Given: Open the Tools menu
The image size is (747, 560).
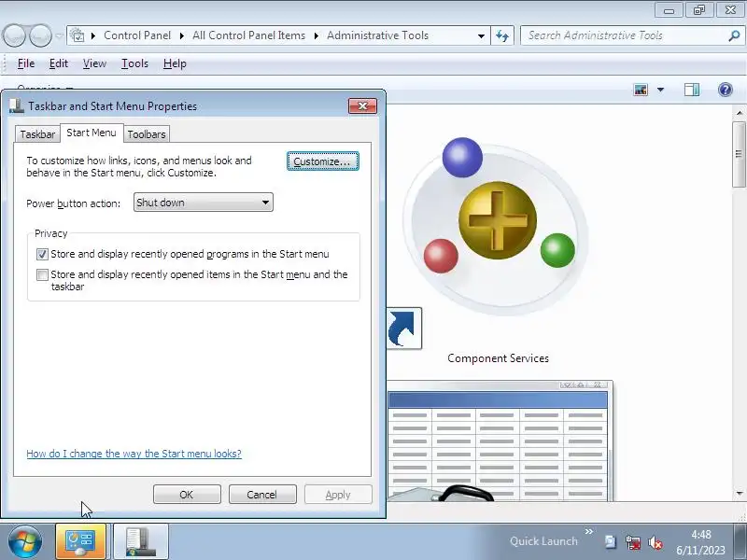Looking at the screenshot, I should point(134,63).
